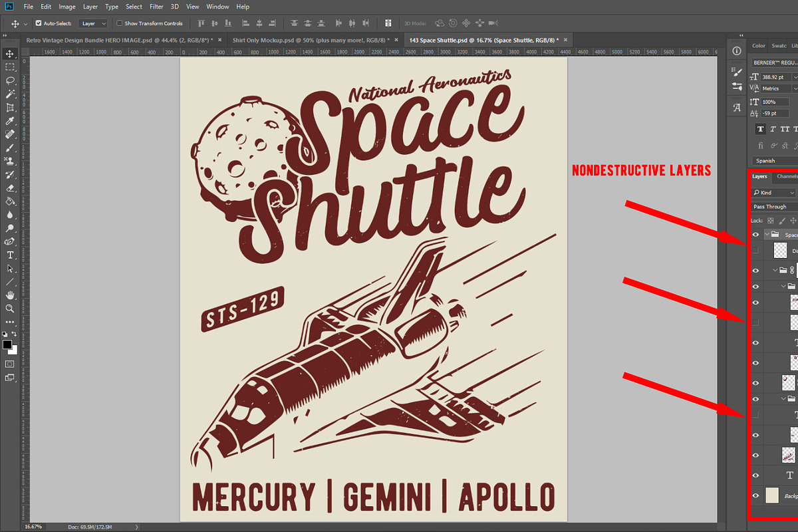
Task: Select the Lasso tool
Action: (x=10, y=80)
